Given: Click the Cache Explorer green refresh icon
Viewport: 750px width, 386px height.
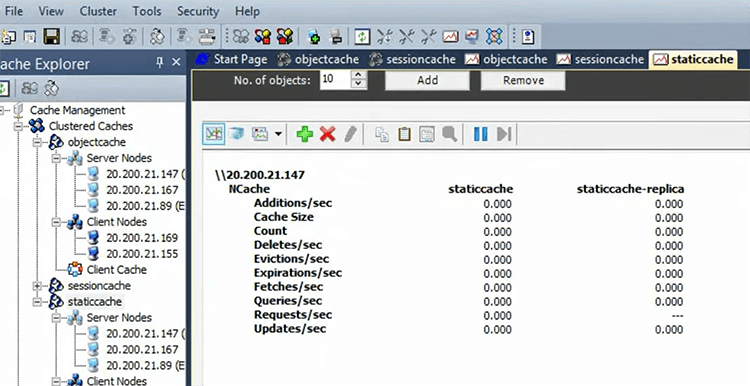Looking at the screenshot, I should point(4,88).
